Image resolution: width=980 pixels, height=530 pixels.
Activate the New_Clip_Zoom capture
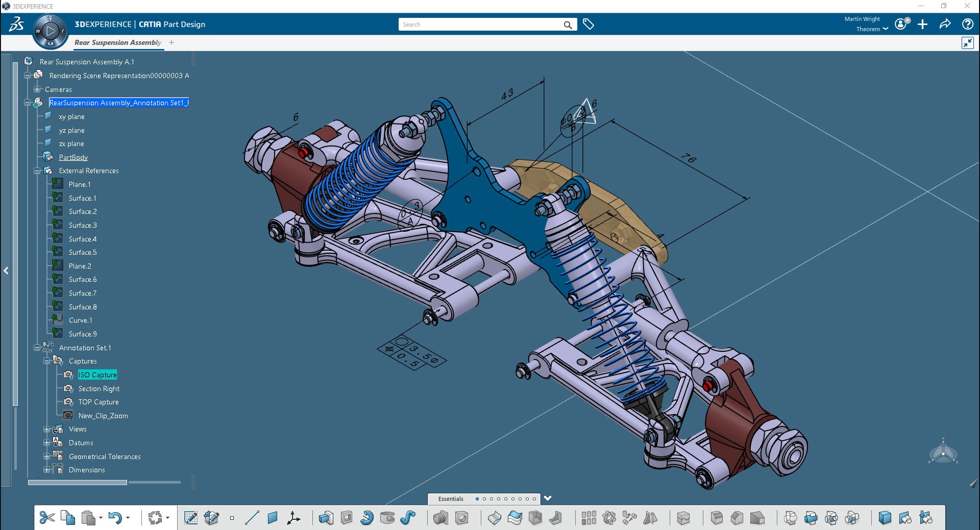103,416
